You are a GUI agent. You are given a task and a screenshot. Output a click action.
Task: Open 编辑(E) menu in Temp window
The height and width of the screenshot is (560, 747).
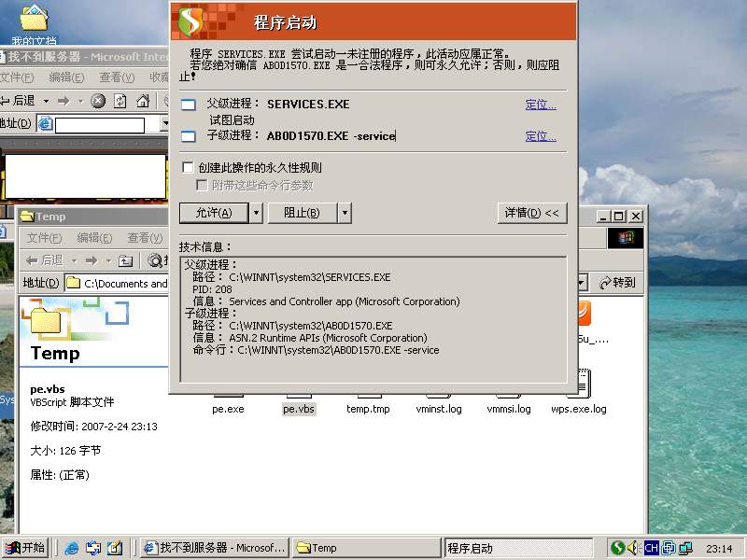point(94,238)
